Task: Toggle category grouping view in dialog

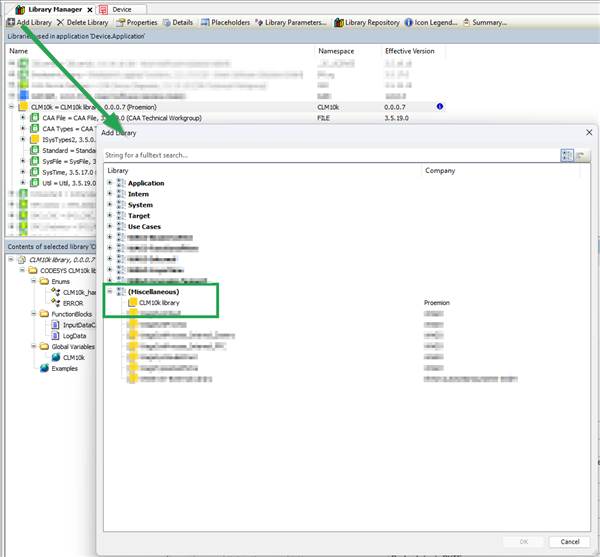Action: pos(566,155)
